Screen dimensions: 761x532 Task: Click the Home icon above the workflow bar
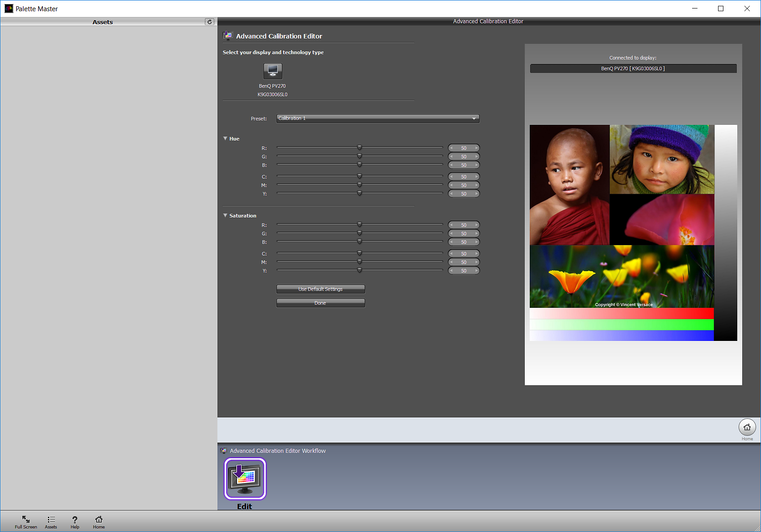pos(747,427)
